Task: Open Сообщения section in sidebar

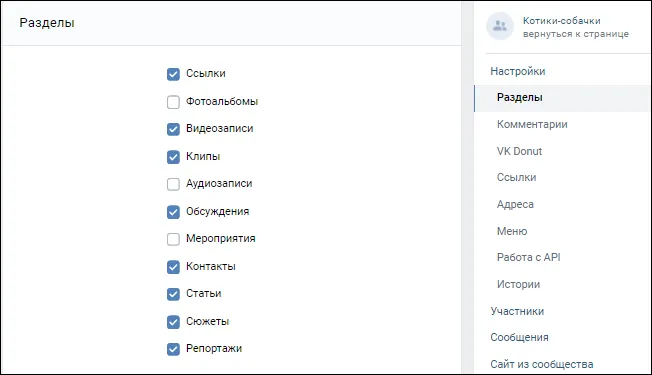Action: click(519, 338)
